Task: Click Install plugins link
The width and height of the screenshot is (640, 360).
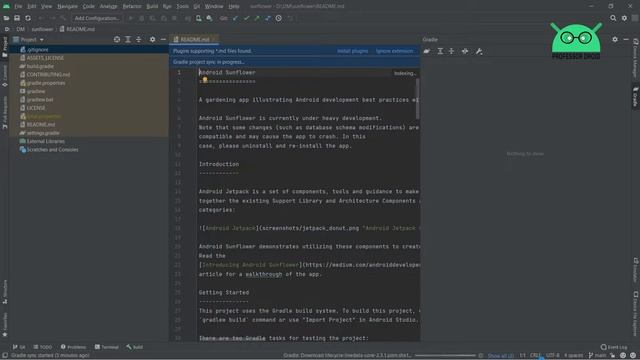Action: pyautogui.click(x=353, y=51)
